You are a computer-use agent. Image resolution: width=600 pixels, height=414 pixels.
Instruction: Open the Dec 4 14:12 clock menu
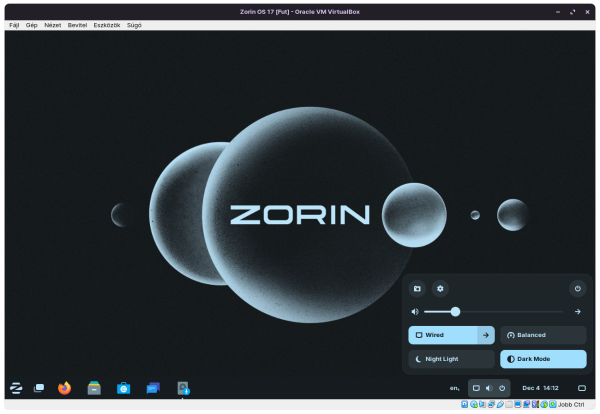point(540,388)
